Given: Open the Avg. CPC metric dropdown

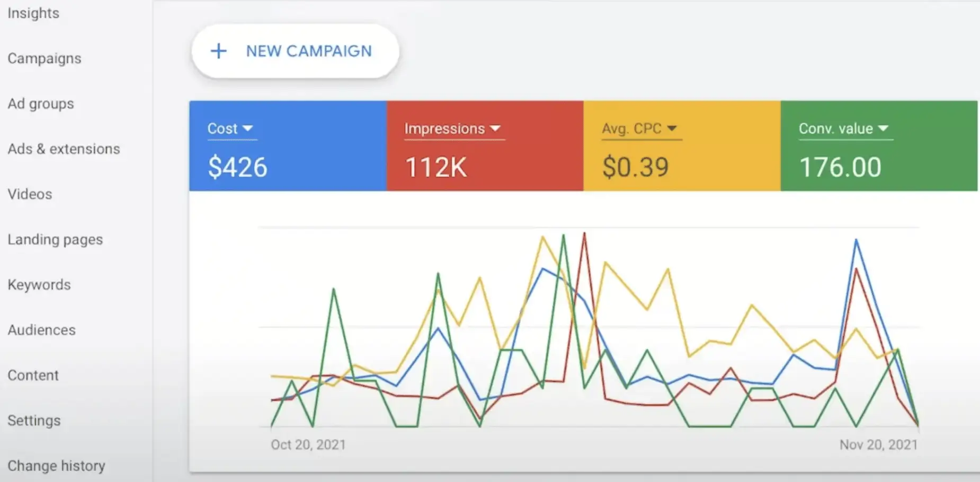Looking at the screenshot, I should (x=672, y=128).
